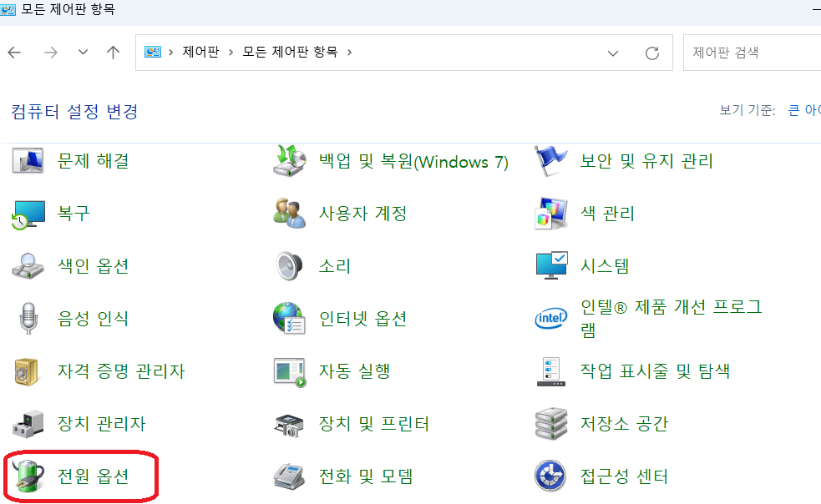The width and height of the screenshot is (821, 504).
Task: Open the 작업 표시줄 및 탐색 icon
Action: 551,371
